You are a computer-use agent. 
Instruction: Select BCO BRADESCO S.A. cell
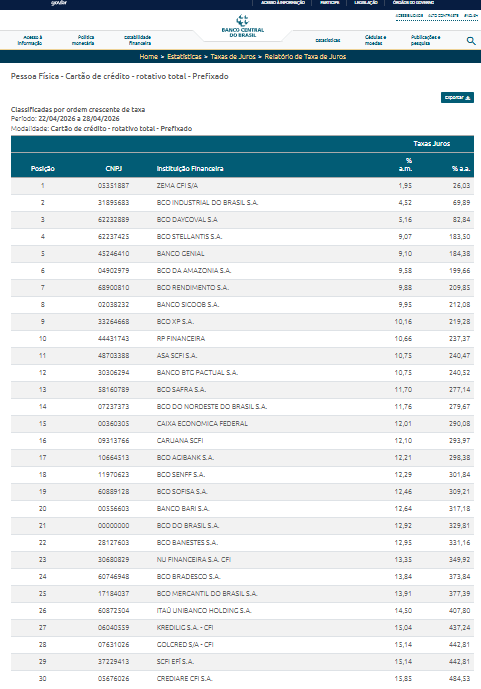coord(188,577)
